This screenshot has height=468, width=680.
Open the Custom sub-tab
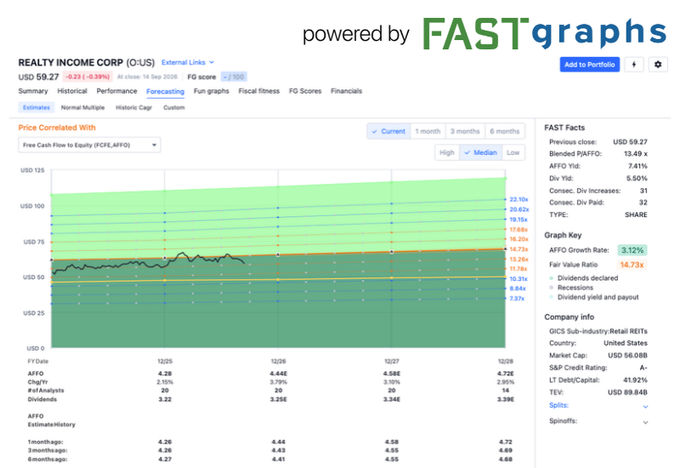(174, 108)
